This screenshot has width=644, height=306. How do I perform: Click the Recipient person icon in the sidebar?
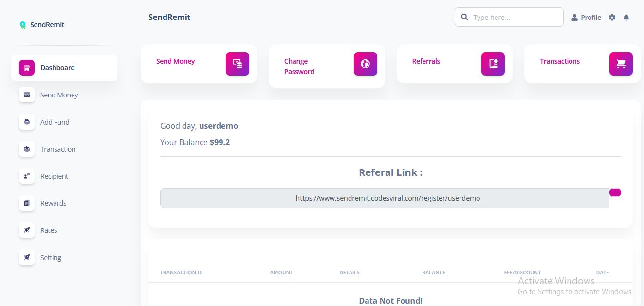point(27,176)
